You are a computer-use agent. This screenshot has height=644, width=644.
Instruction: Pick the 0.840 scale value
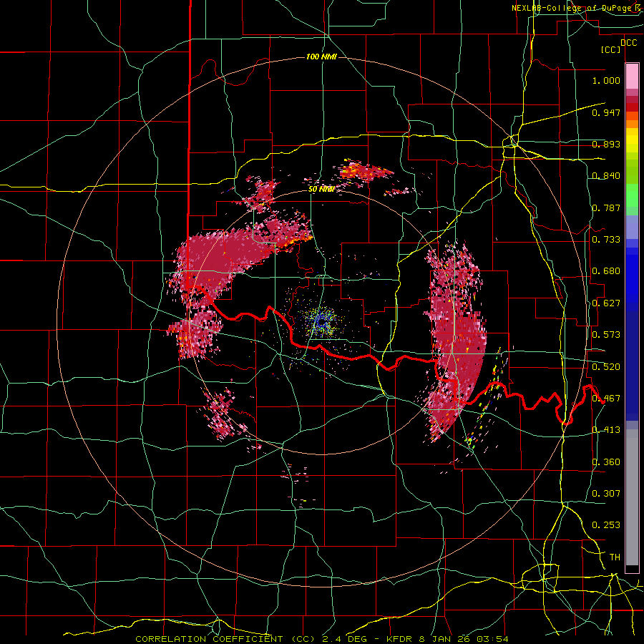click(606, 176)
